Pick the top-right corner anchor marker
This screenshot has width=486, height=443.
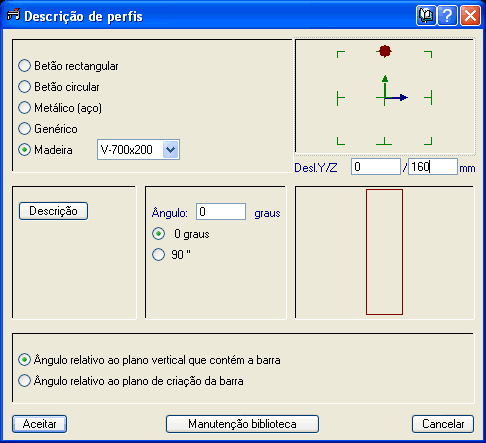428,54
